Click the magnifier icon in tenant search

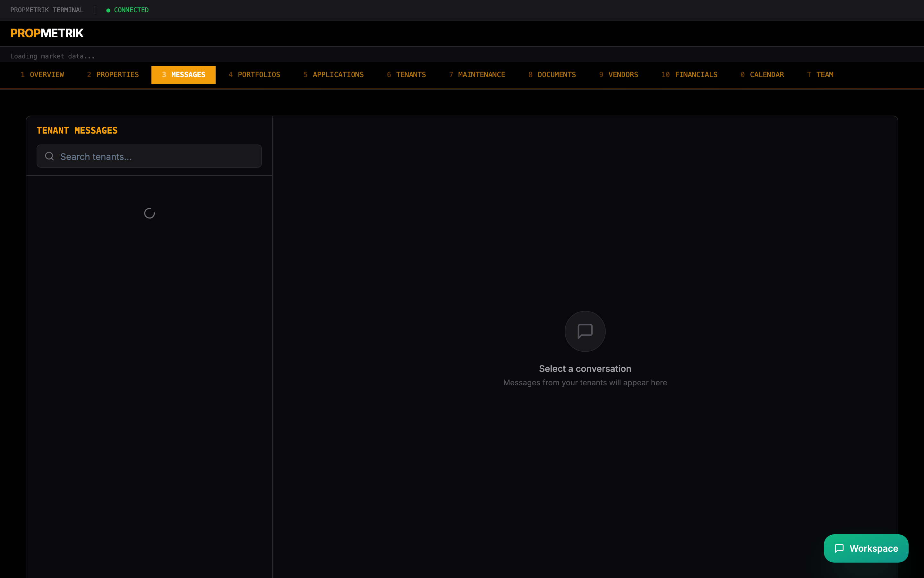[x=49, y=156]
